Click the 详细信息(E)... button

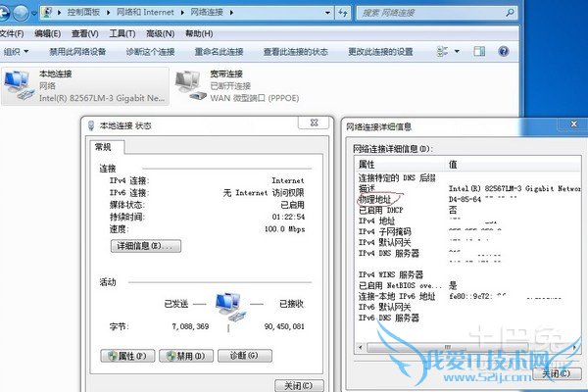point(146,246)
